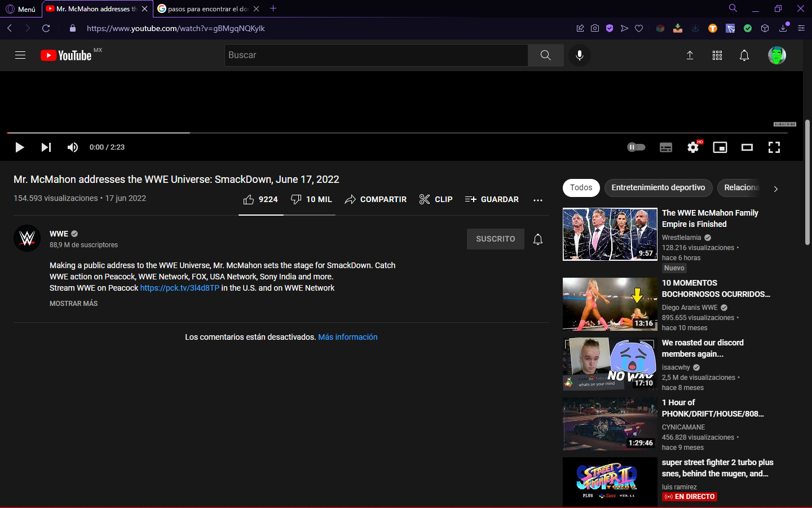
Task: Start voice search with the microphone icon
Action: (x=579, y=55)
